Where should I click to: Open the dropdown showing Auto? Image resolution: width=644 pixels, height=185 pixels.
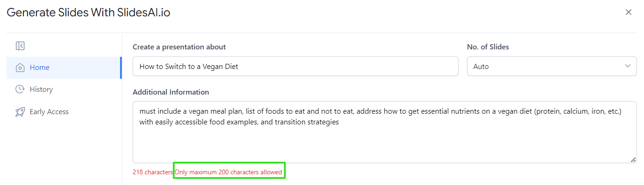pyautogui.click(x=552, y=66)
